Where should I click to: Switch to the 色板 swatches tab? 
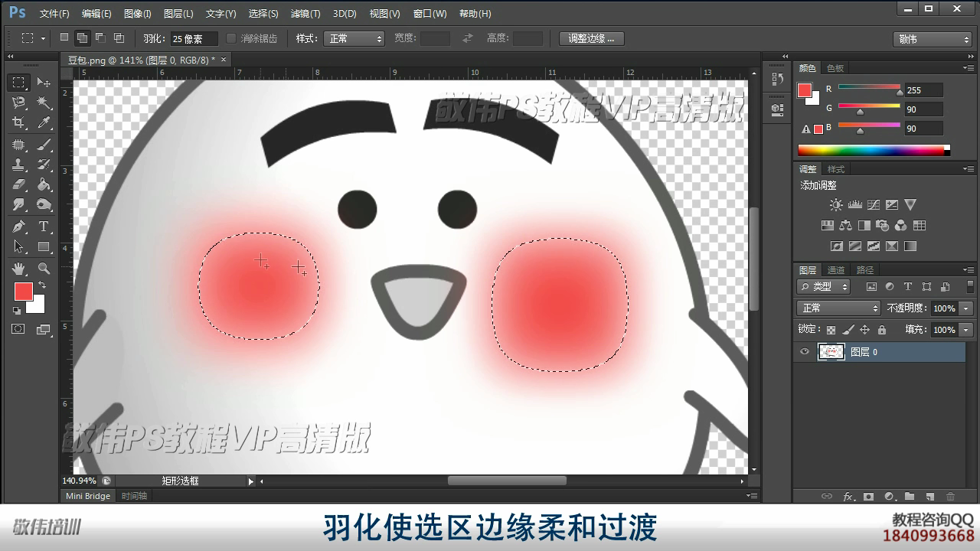coord(835,68)
